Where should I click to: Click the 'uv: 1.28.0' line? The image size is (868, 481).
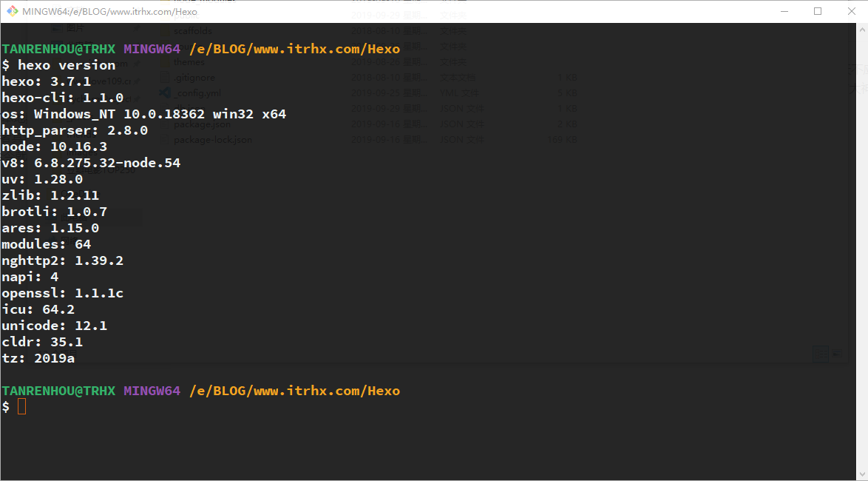[42, 180]
